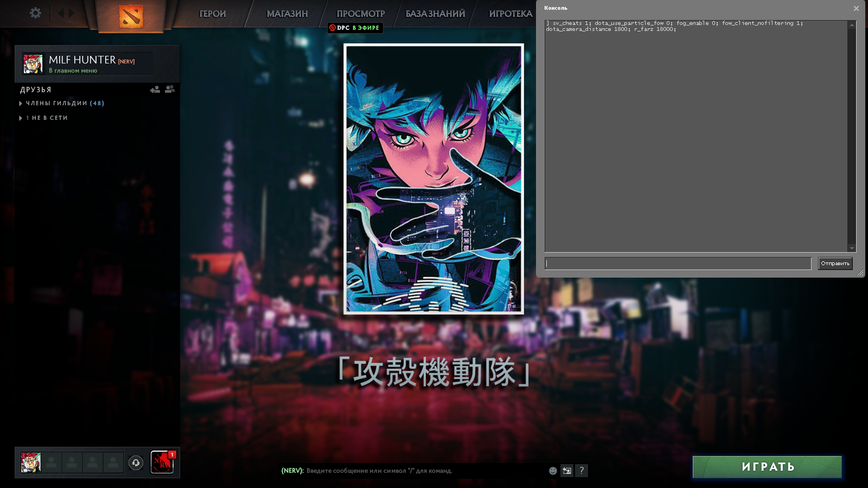Click the friends group icon
Image resolution: width=868 pixels, height=488 pixels.
170,89
